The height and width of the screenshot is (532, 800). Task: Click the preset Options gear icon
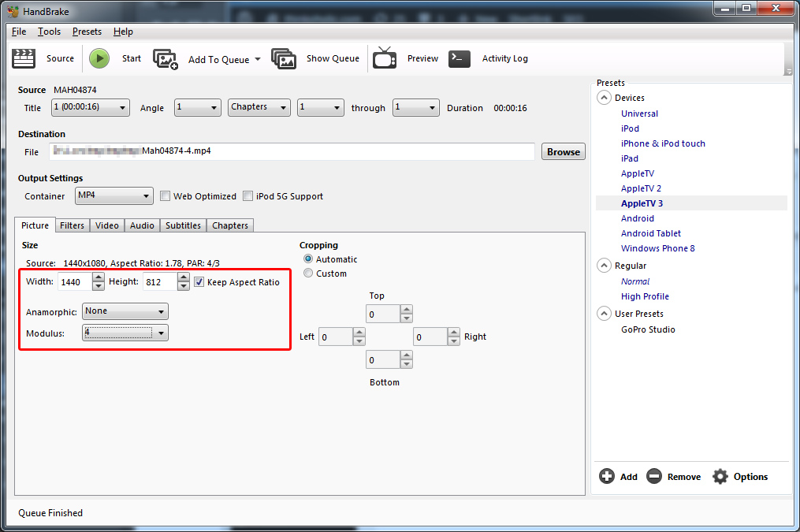click(x=720, y=476)
